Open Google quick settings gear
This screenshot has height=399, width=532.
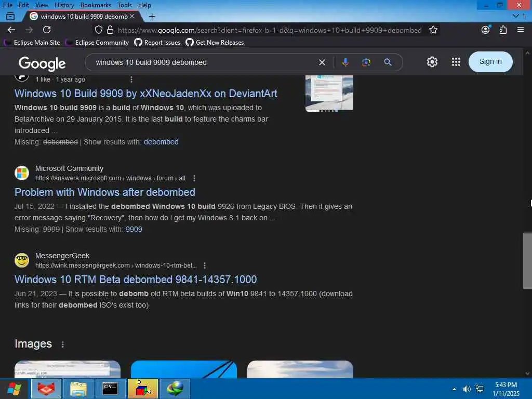[432, 62]
